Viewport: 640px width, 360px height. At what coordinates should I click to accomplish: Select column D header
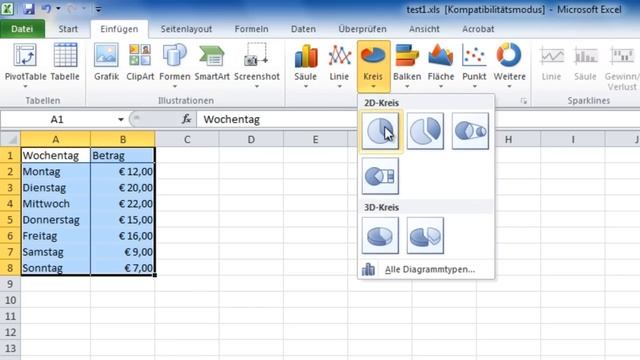[251, 140]
